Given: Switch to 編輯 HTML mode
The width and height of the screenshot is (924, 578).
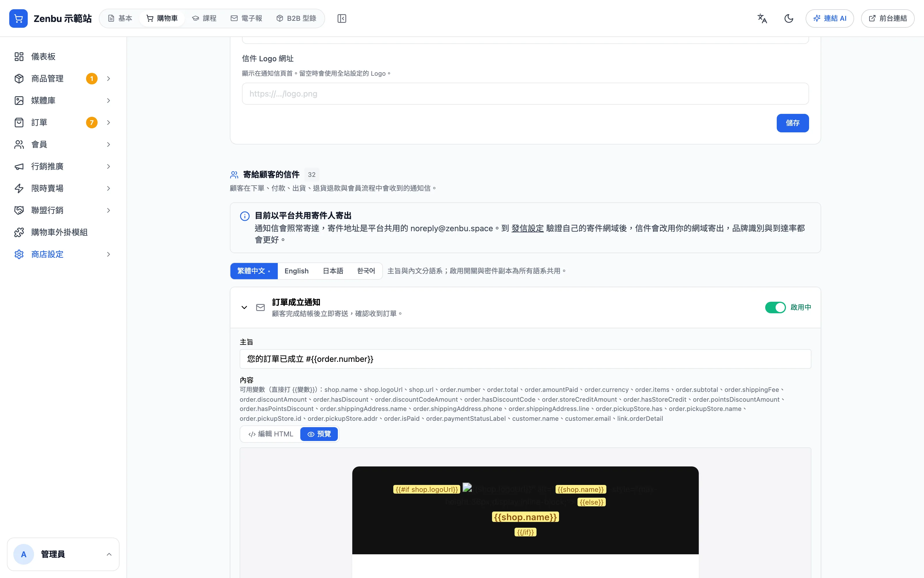Looking at the screenshot, I should [271, 434].
